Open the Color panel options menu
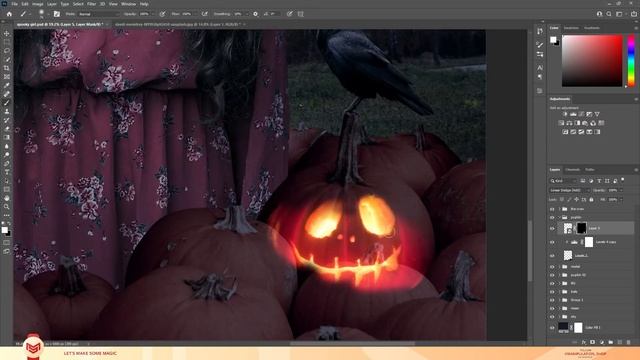640x360 pixels. (636, 28)
